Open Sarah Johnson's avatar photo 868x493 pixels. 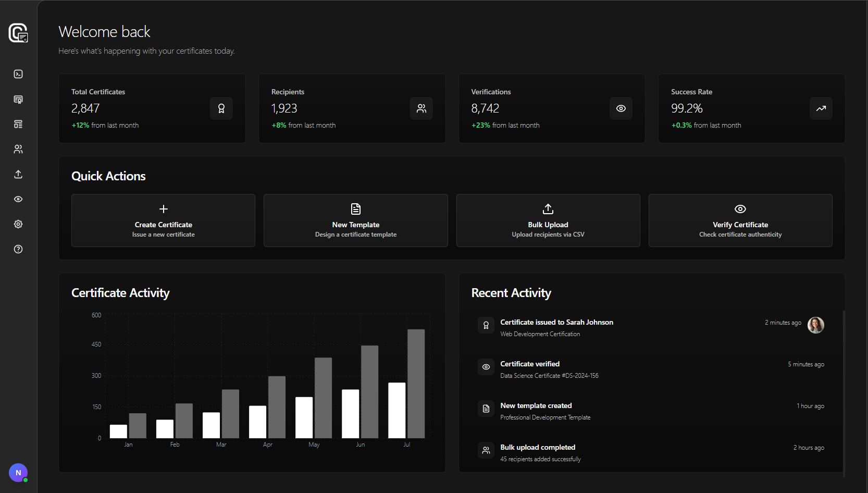click(815, 325)
